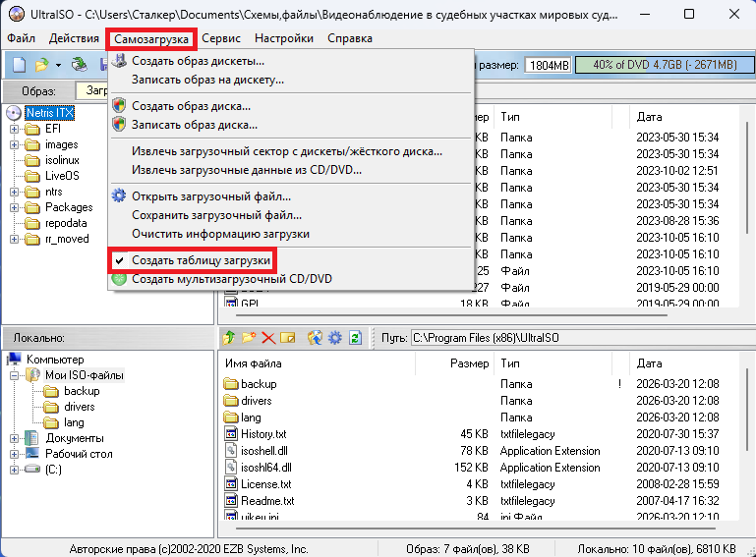Click the License.txt file icon
This screenshot has width=756, height=557.
coord(231,483)
